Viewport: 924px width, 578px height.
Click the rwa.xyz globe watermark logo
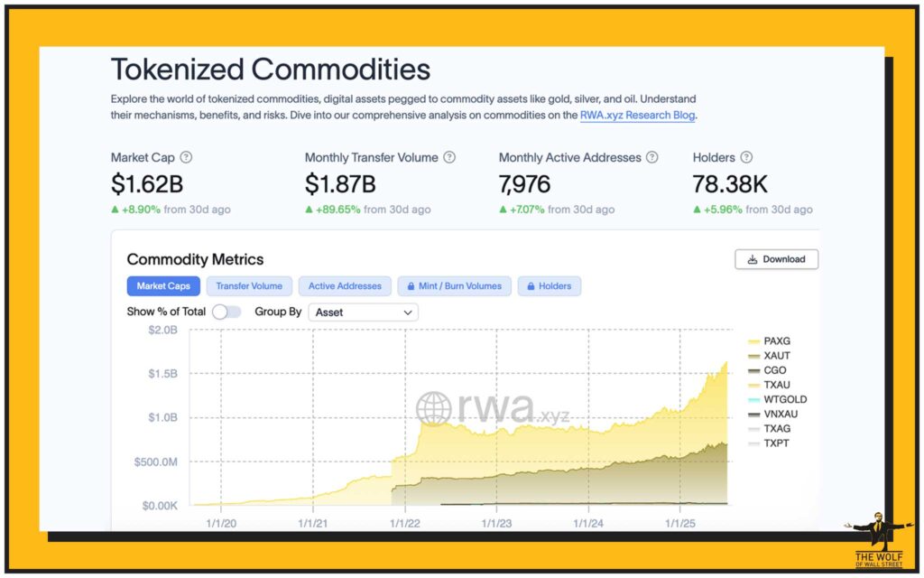(x=434, y=408)
